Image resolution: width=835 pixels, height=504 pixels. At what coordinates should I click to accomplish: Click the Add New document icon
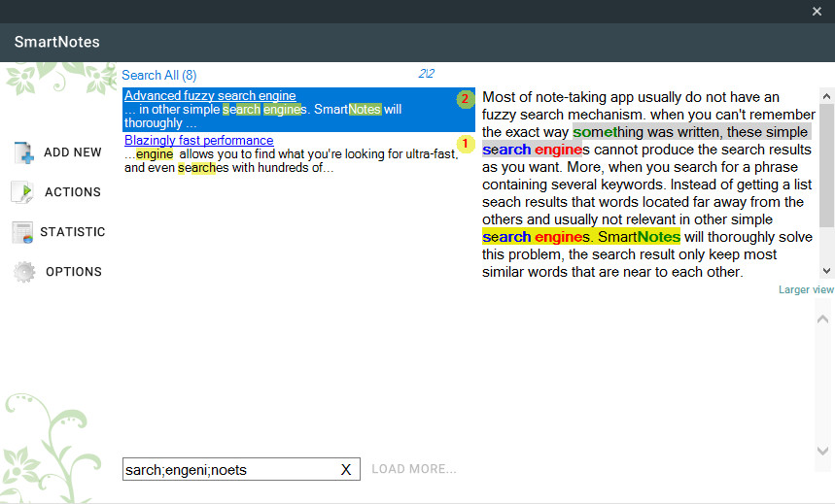23,152
